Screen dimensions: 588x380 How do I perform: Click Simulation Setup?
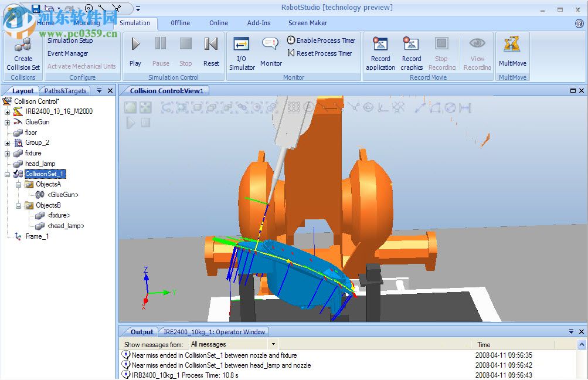coord(70,40)
